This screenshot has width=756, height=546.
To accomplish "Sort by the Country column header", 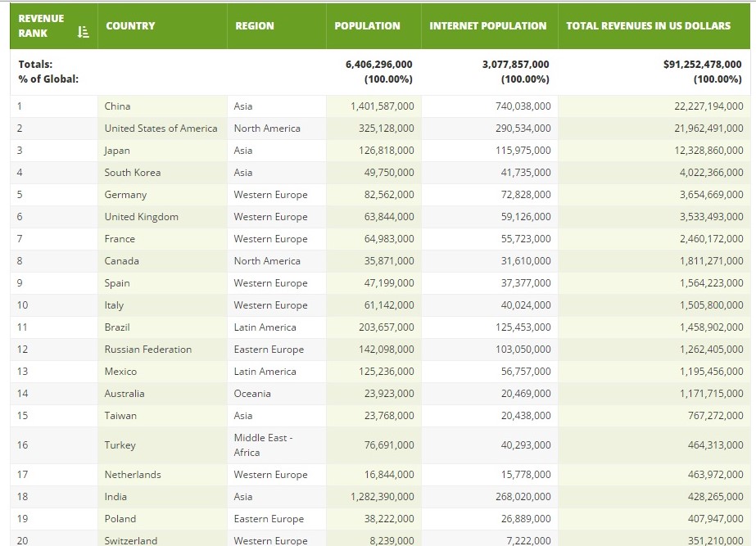I will pos(130,25).
